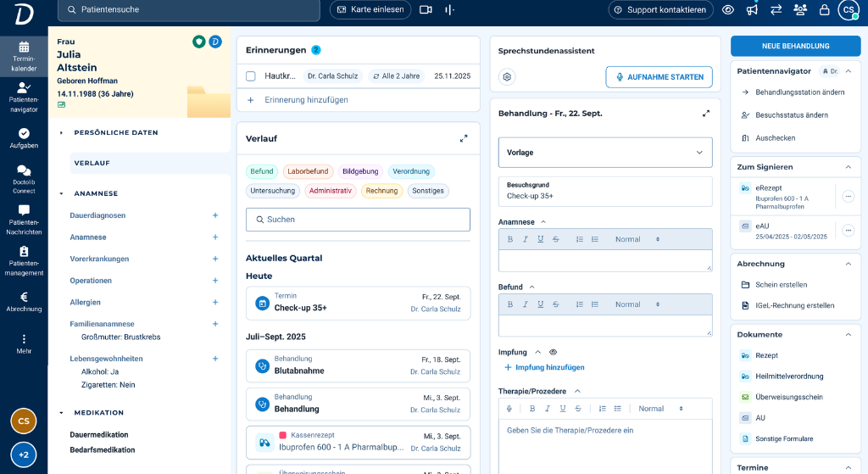Screen dimensions: 868x474
Task: Collapse the Zum Signieren section
Action: coord(849,167)
